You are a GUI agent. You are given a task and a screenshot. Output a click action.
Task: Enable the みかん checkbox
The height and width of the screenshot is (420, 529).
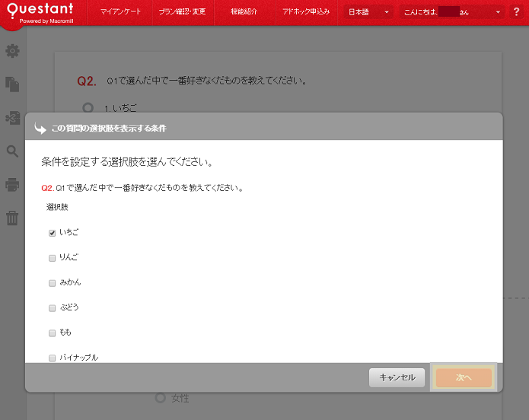point(53,283)
